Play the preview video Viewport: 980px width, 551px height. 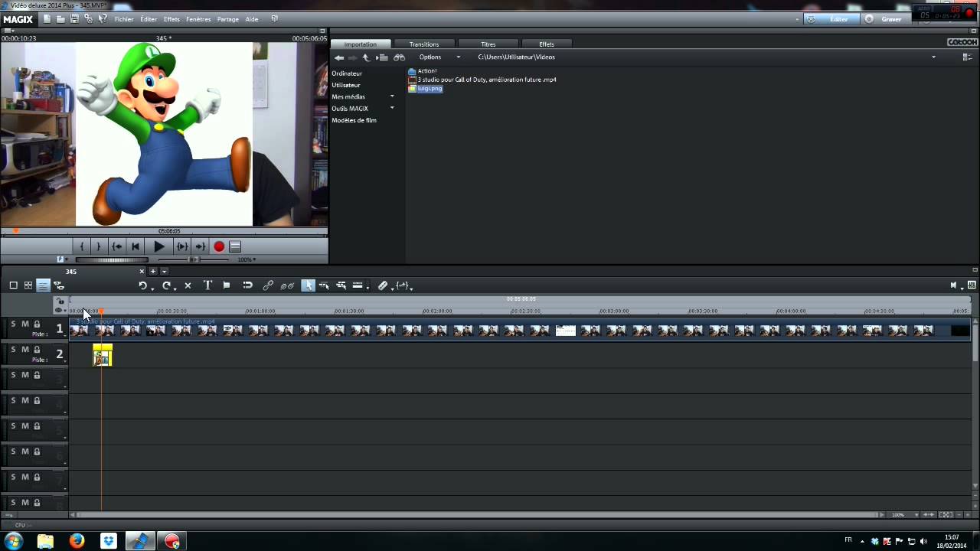click(x=158, y=246)
